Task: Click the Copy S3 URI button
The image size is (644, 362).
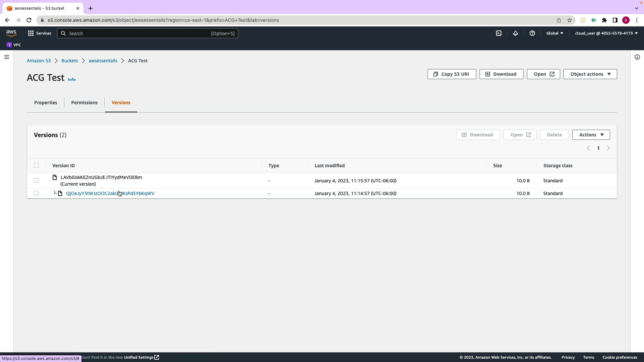Action: (451, 74)
